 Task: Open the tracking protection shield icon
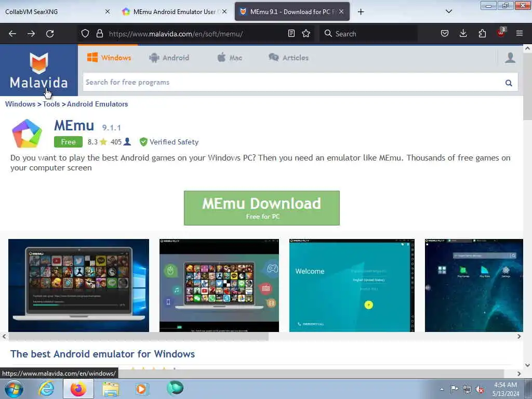(85, 33)
